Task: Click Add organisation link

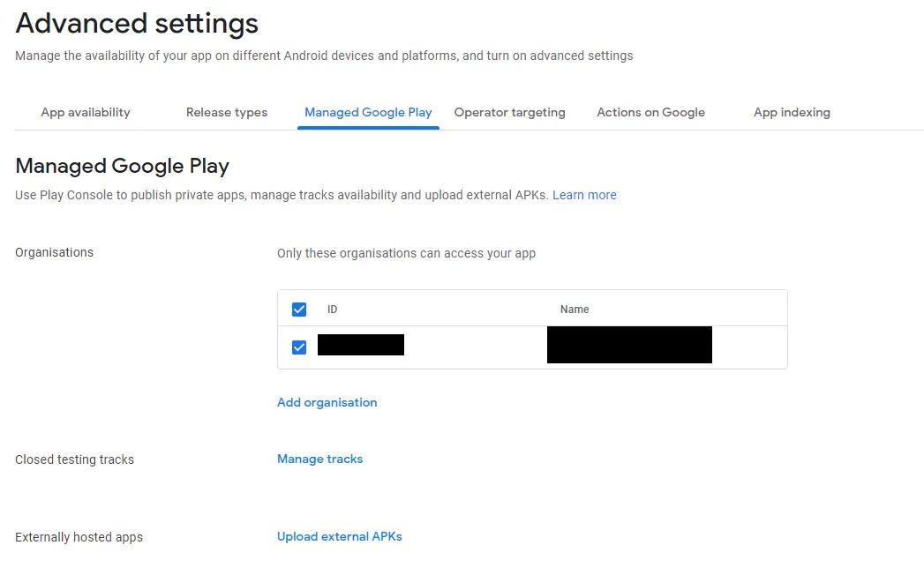Action: coord(327,402)
